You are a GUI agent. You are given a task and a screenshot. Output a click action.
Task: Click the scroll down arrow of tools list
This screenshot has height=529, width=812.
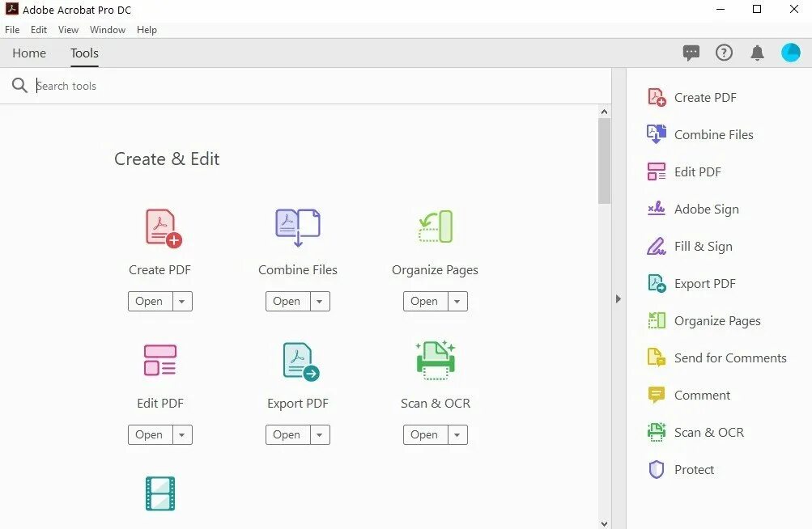click(x=604, y=523)
